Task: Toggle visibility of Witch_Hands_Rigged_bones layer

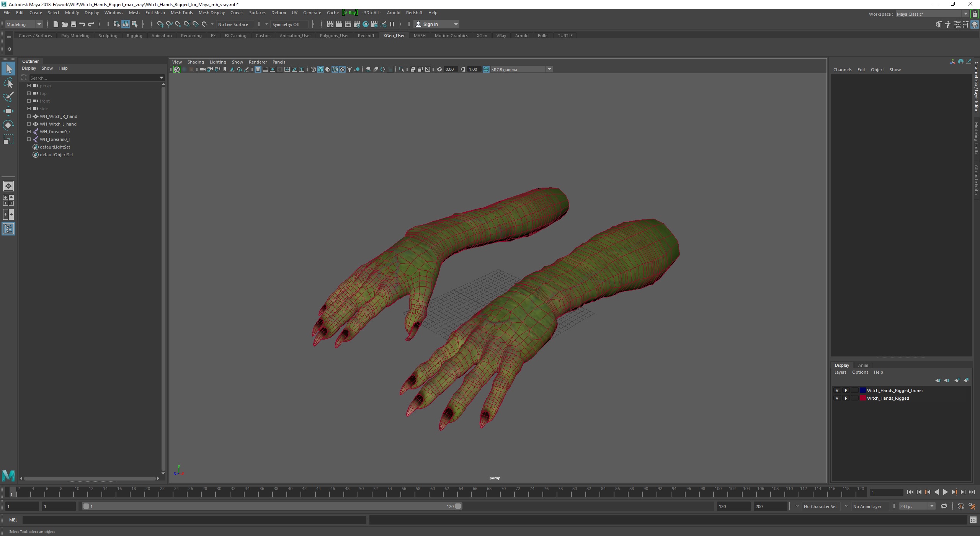Action: point(837,391)
